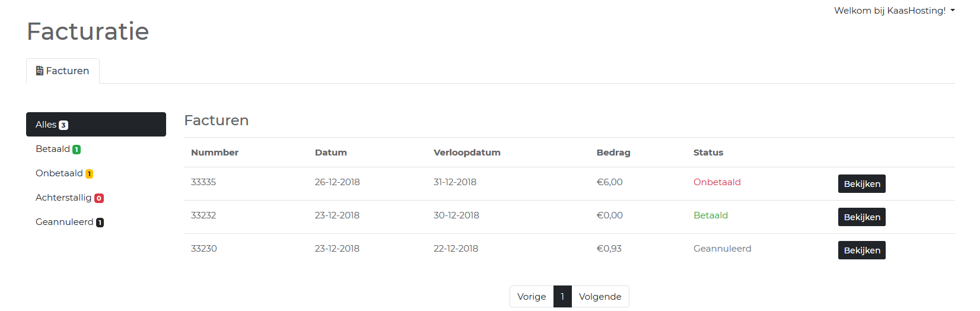Click the document icon on Facturen tab
The width and height of the screenshot is (980, 311).
[40, 71]
